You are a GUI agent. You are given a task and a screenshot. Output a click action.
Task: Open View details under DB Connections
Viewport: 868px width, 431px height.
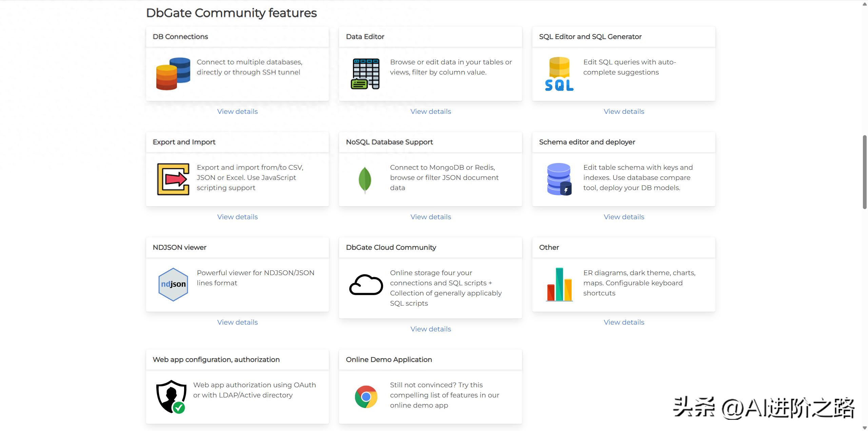tap(237, 111)
